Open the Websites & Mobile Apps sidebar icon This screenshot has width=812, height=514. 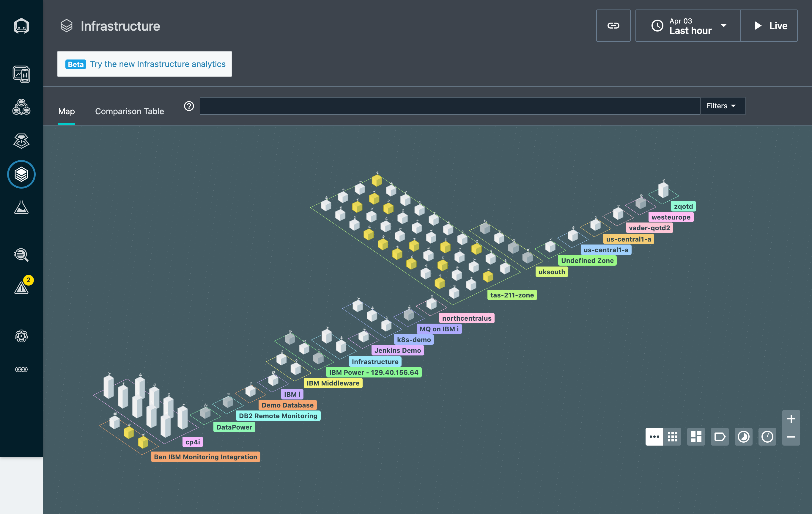pyautogui.click(x=21, y=74)
